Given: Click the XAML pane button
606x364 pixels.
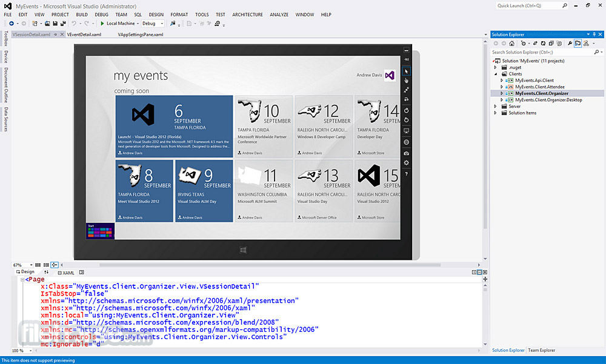Looking at the screenshot, I should tap(65, 273).
